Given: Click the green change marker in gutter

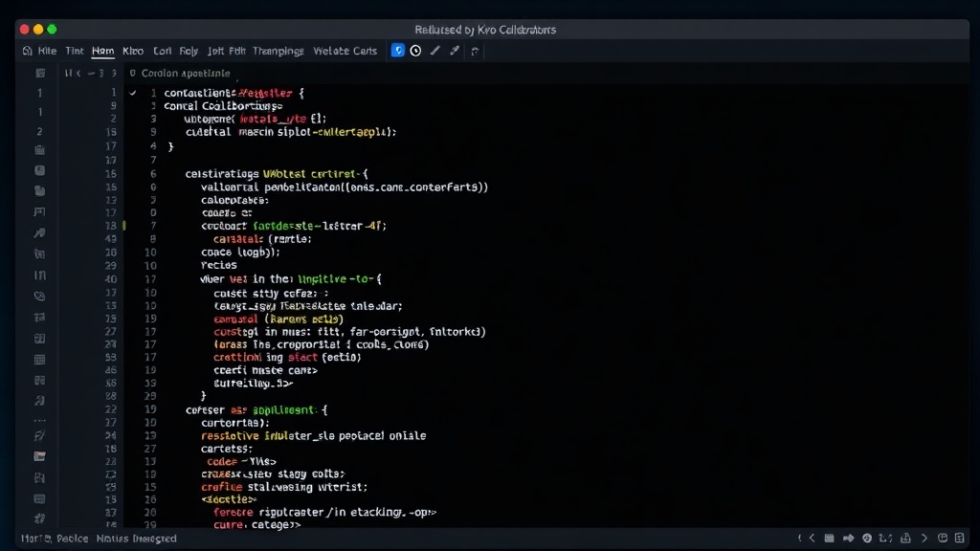Looking at the screenshot, I should (x=124, y=226).
